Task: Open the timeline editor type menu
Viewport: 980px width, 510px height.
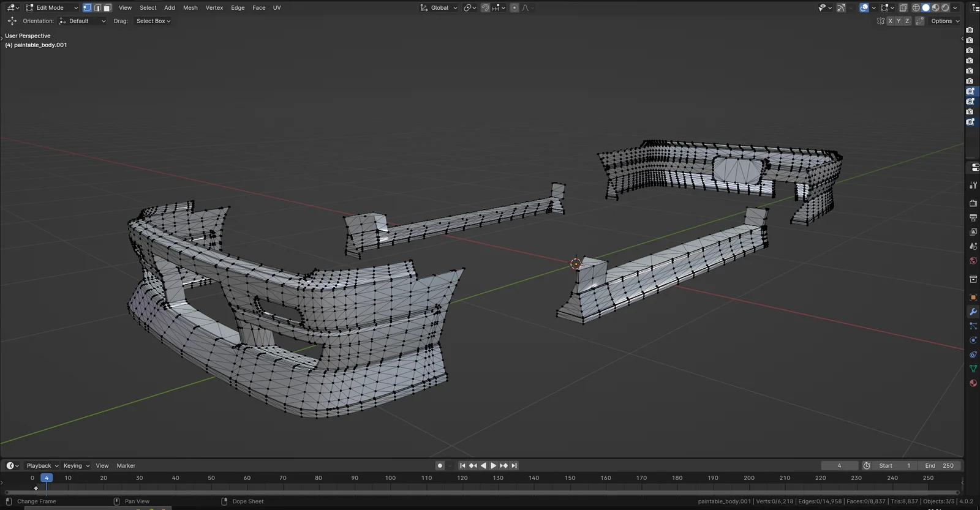Action: point(12,466)
